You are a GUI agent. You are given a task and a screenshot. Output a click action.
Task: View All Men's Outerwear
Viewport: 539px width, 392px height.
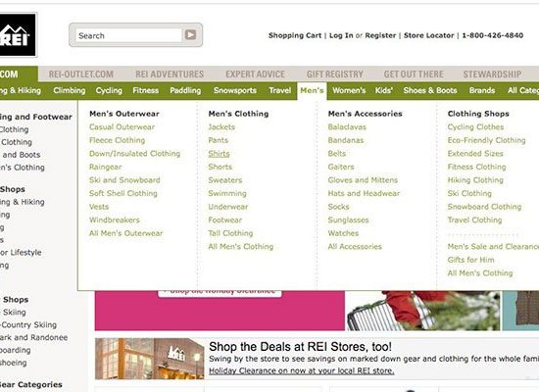click(125, 233)
